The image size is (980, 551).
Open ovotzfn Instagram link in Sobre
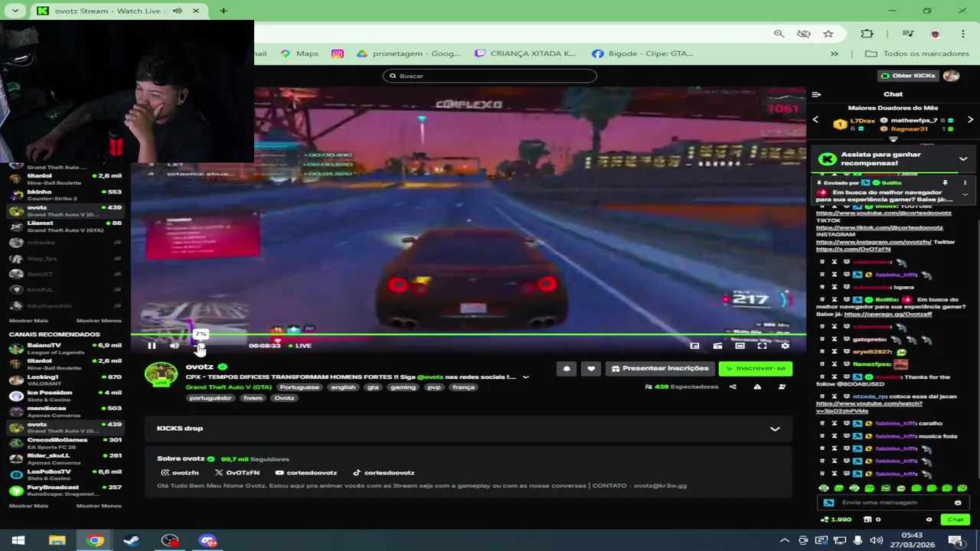tap(180, 473)
